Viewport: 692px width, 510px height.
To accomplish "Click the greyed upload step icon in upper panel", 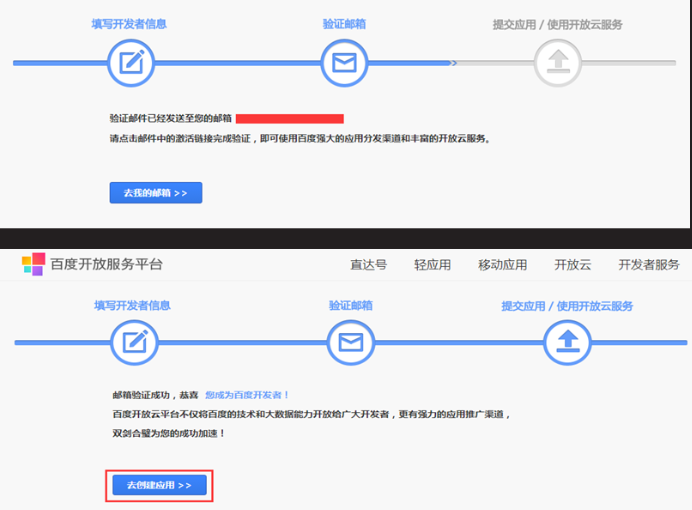I will pyautogui.click(x=558, y=63).
